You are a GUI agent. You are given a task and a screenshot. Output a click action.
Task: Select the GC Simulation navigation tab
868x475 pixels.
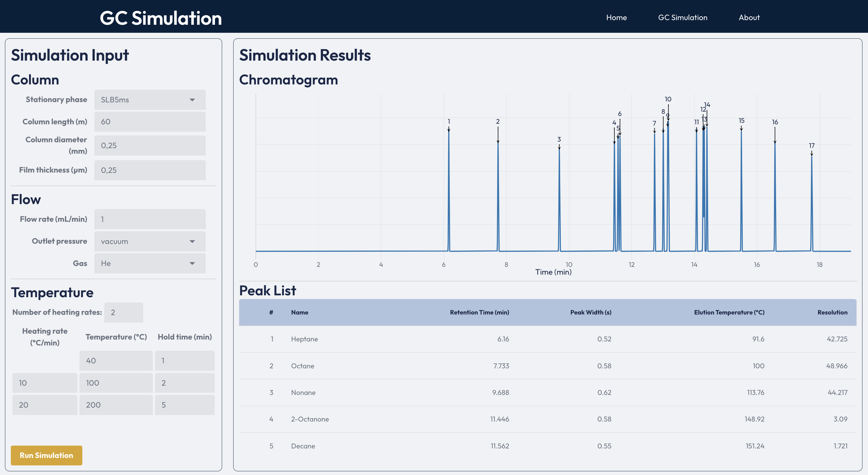682,17
